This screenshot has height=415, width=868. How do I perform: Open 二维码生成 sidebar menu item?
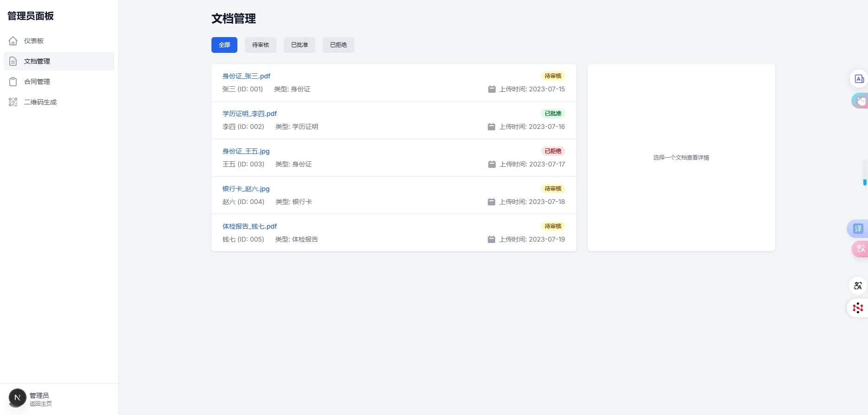[x=59, y=102]
